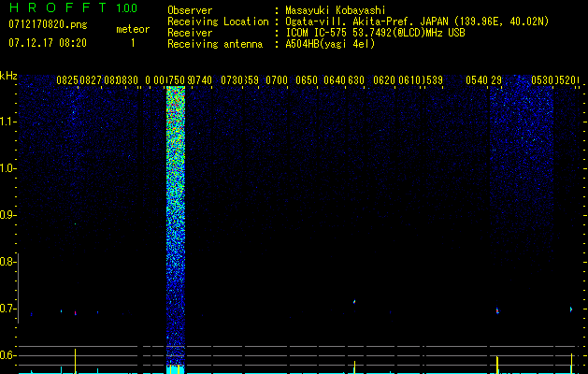The image size is (588, 374).
Task: Click the Receiver field label
Action: click(190, 33)
